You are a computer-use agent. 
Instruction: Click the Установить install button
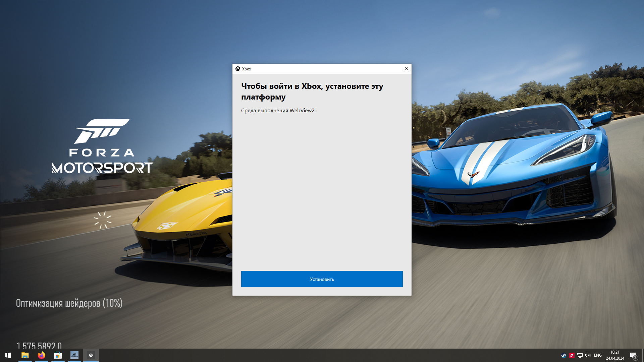322,279
